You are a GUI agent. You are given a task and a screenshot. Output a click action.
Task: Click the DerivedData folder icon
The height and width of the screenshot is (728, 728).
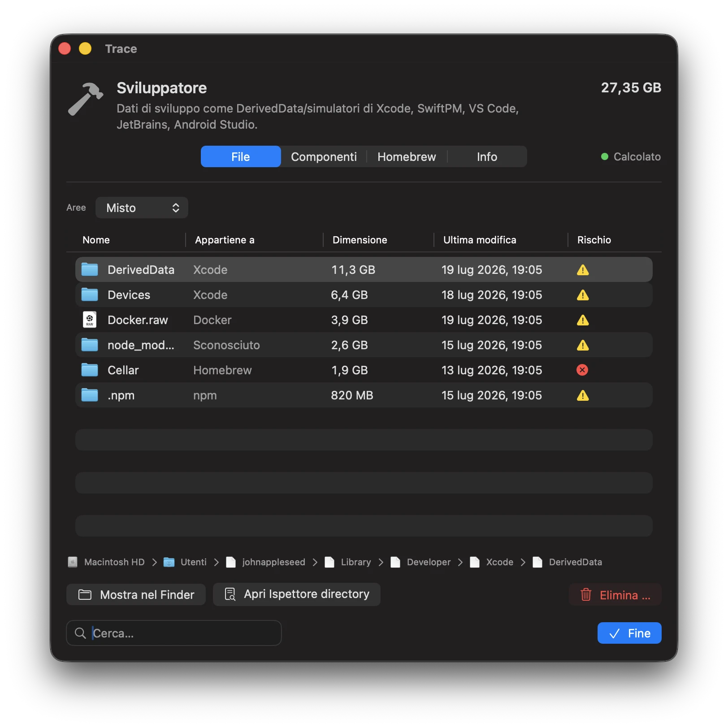[x=90, y=269]
